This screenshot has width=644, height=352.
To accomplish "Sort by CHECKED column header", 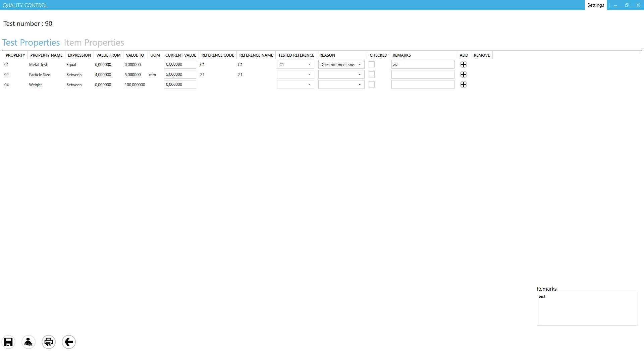I will [x=378, y=55].
